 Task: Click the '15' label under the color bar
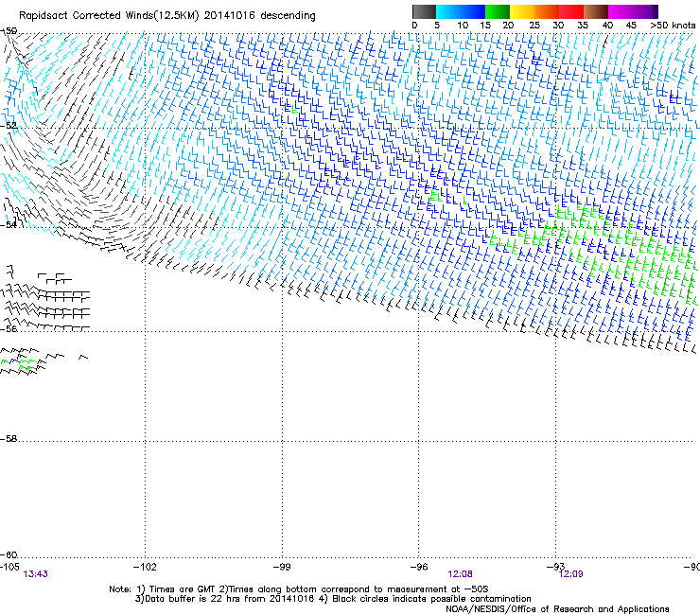pyautogui.click(x=485, y=26)
